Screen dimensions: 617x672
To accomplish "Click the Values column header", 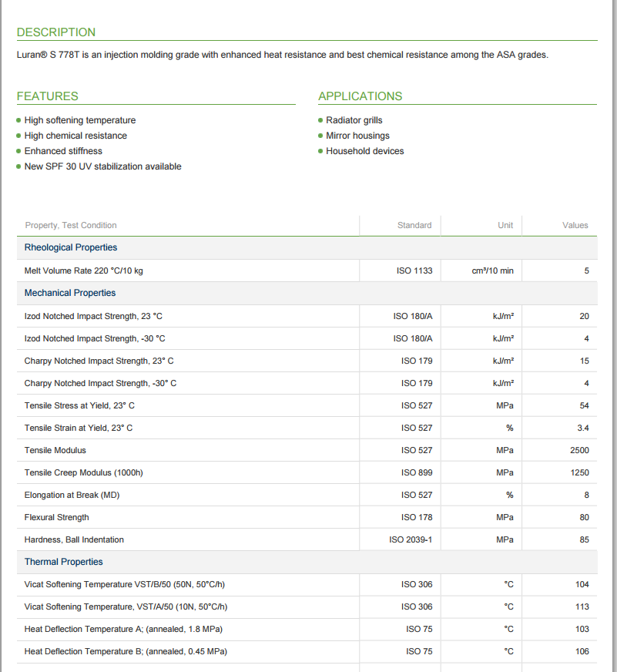I will point(575,226).
